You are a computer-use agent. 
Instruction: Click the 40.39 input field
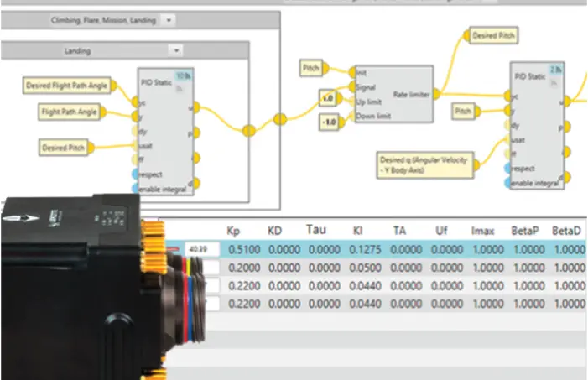200,249
